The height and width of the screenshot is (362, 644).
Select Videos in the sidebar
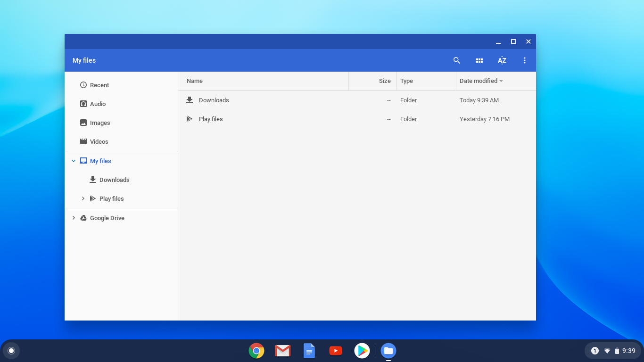coord(121,141)
